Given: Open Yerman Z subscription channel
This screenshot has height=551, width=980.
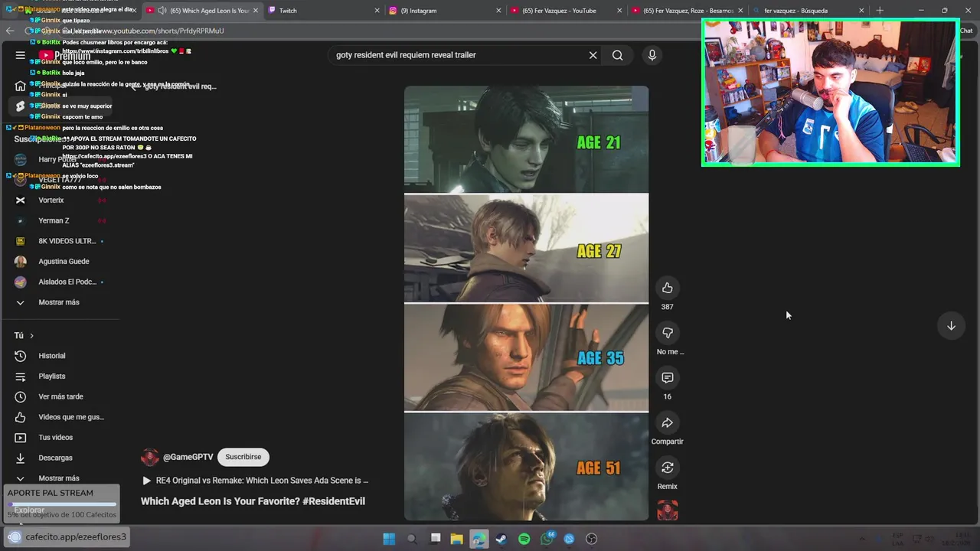Looking at the screenshot, I should click(54, 220).
